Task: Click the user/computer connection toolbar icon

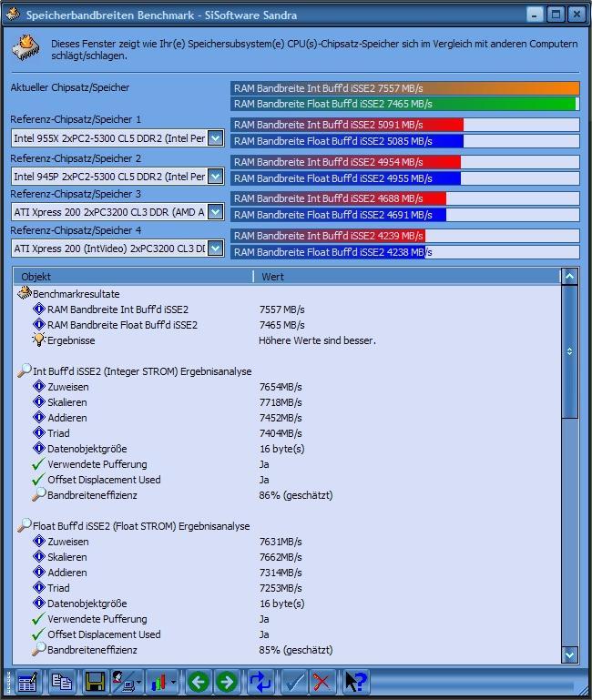Action: click(x=122, y=682)
